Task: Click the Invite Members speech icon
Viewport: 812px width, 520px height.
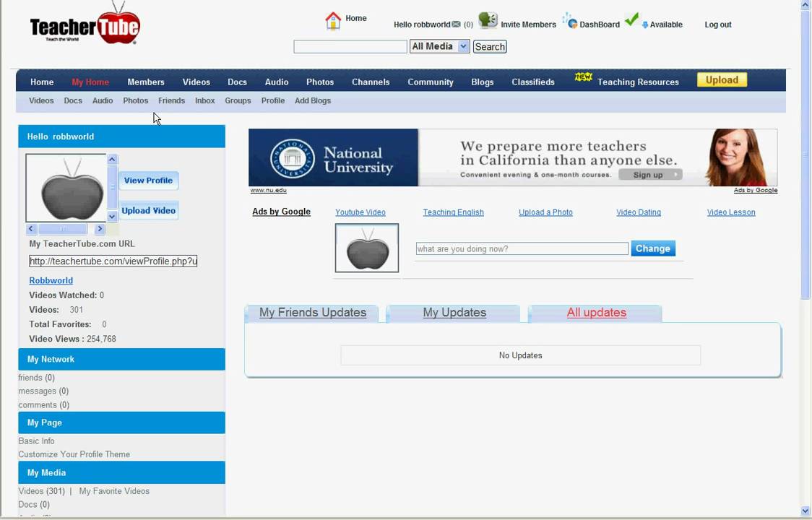Action: tap(488, 21)
